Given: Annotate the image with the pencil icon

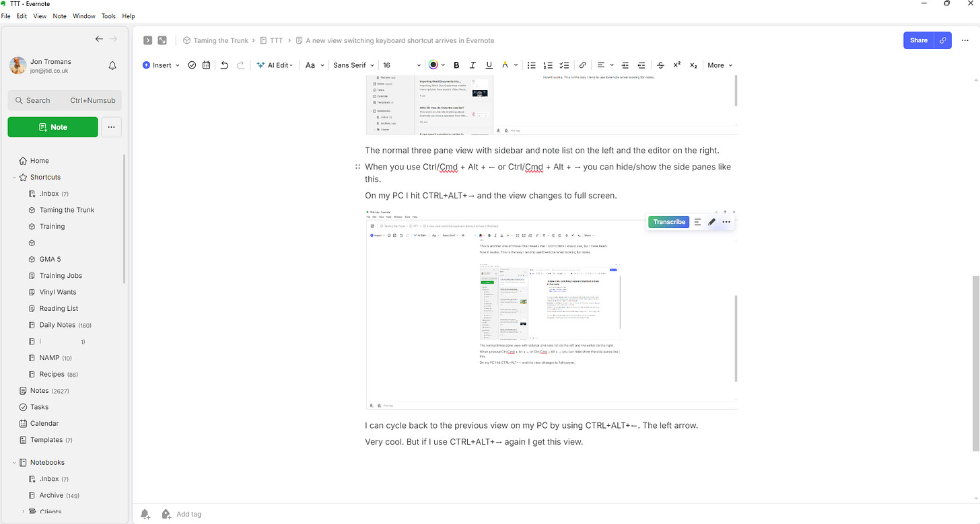Looking at the screenshot, I should click(x=712, y=222).
